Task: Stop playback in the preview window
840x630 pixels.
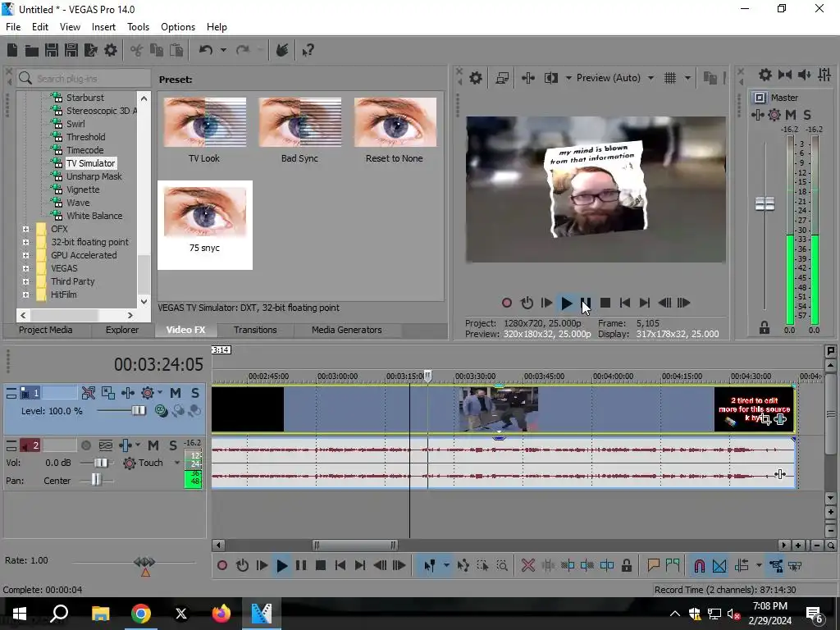Action: [x=605, y=304]
